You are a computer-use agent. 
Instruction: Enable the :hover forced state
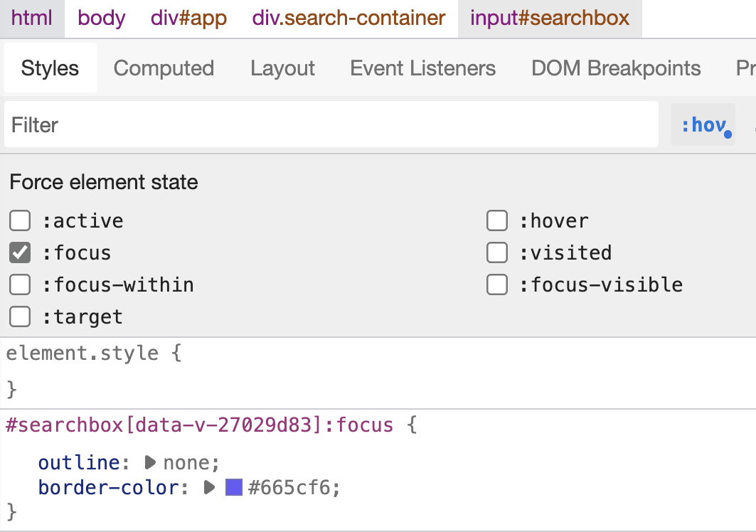(497, 220)
